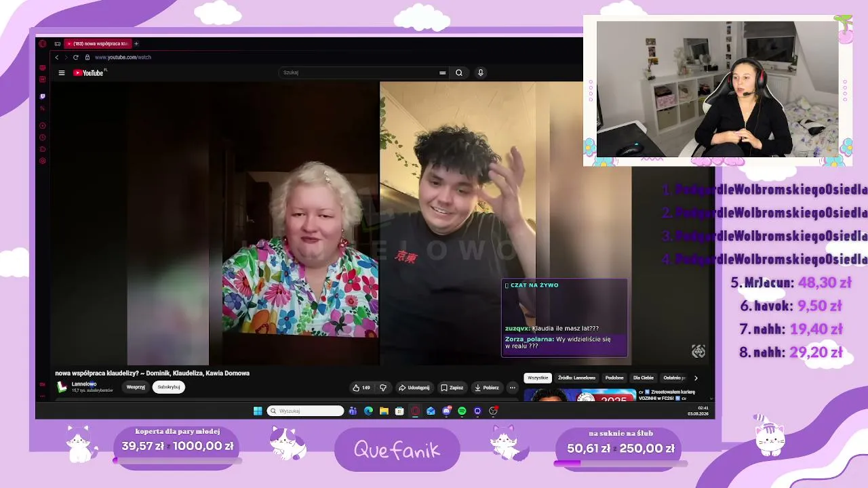Screen dimensions: 868x488
Task: Open the FC26 recommended video thumbnail
Action: pyautogui.click(x=580, y=394)
